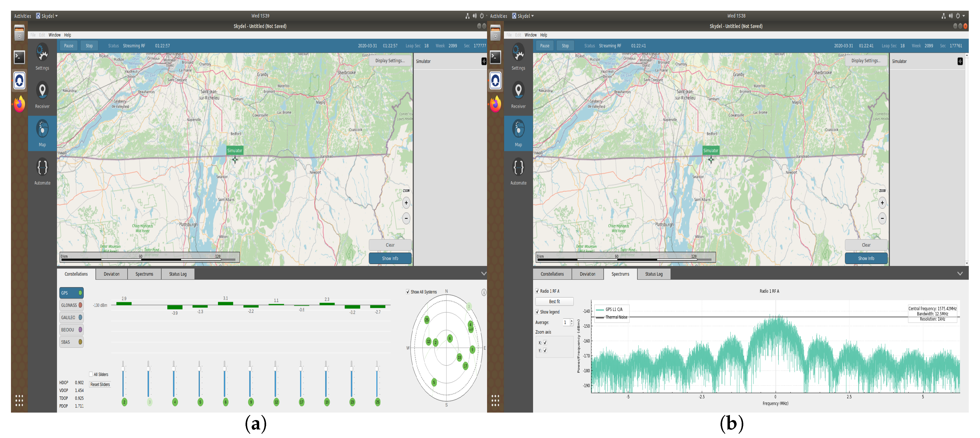Increase the Average value stepper
Image resolution: width=980 pixels, height=438 pixels.
pos(571,321)
